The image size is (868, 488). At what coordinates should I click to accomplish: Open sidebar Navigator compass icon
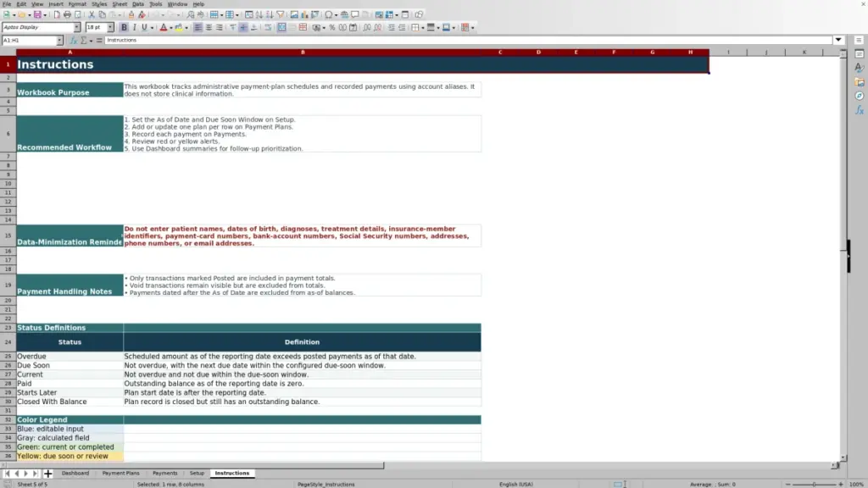tap(860, 96)
